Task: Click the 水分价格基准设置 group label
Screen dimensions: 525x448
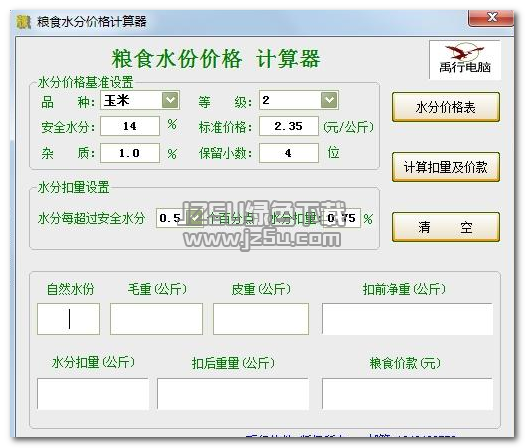Action: (x=86, y=82)
